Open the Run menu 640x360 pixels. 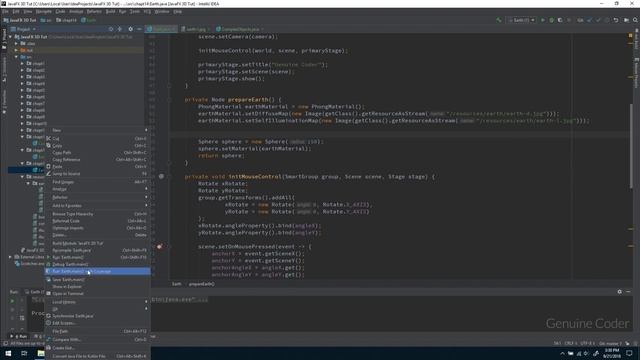coord(122,11)
